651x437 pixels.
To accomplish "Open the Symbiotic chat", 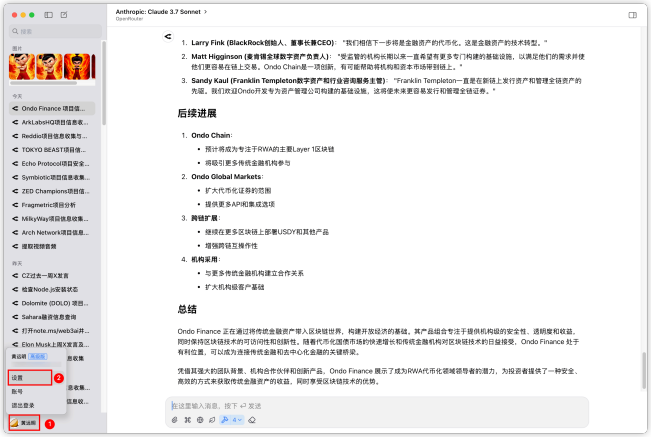I will (x=52, y=177).
